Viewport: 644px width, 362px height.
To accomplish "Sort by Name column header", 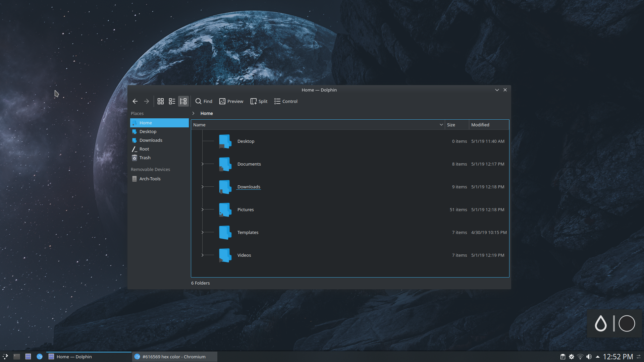I will point(318,125).
